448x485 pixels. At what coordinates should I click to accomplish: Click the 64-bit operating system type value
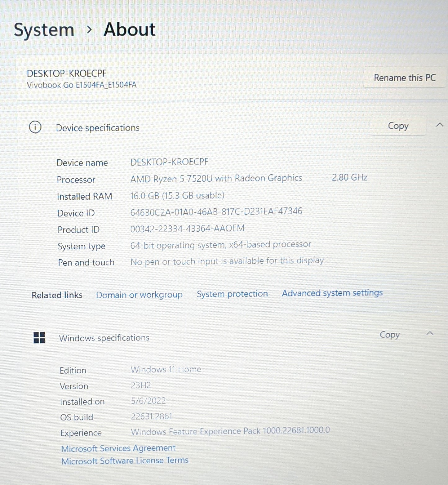220,245
